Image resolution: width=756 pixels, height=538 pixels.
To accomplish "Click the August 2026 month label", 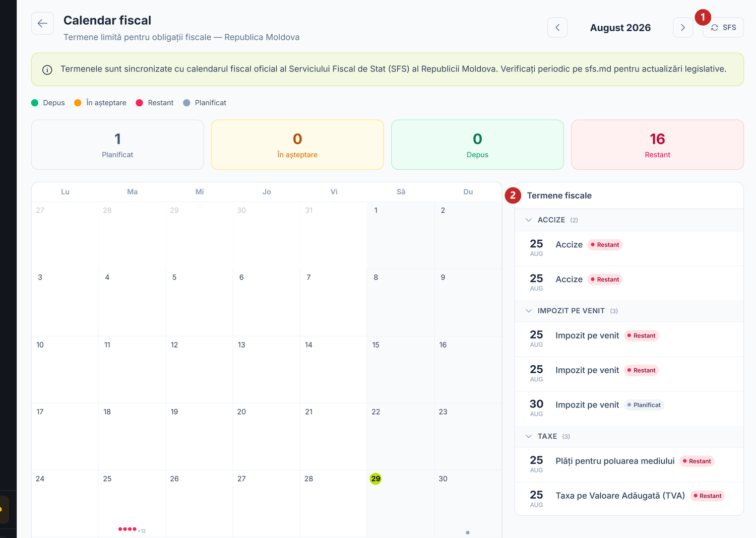I will pyautogui.click(x=620, y=28).
